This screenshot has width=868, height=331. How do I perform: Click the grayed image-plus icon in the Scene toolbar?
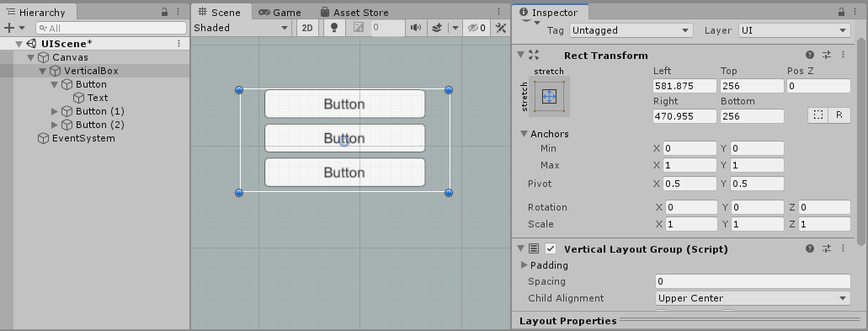359,28
